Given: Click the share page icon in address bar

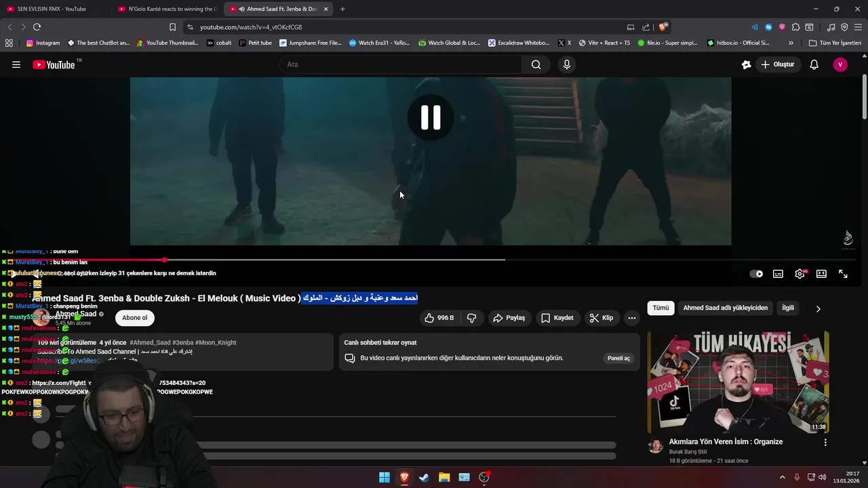Looking at the screenshot, I should (x=646, y=27).
